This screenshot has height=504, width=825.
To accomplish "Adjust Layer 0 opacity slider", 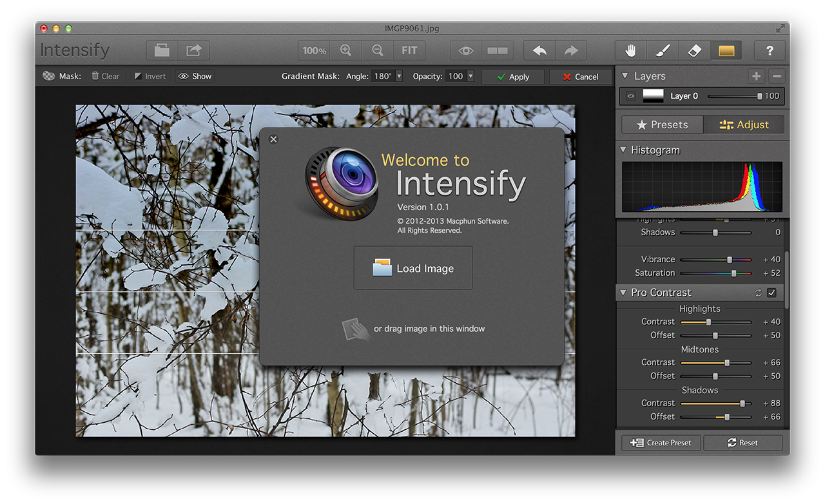I will coord(734,96).
